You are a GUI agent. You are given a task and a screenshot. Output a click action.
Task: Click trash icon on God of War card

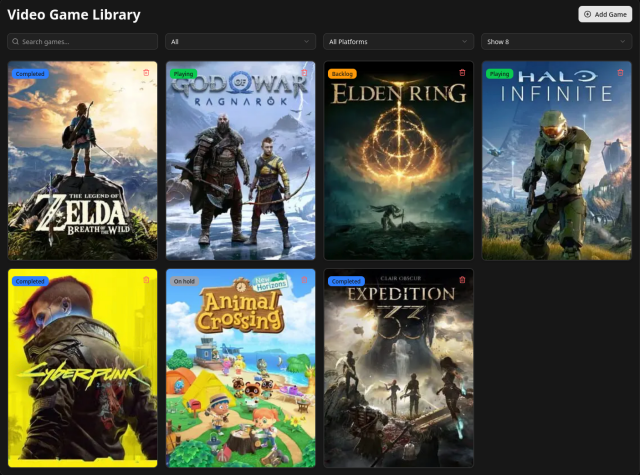[x=304, y=73]
